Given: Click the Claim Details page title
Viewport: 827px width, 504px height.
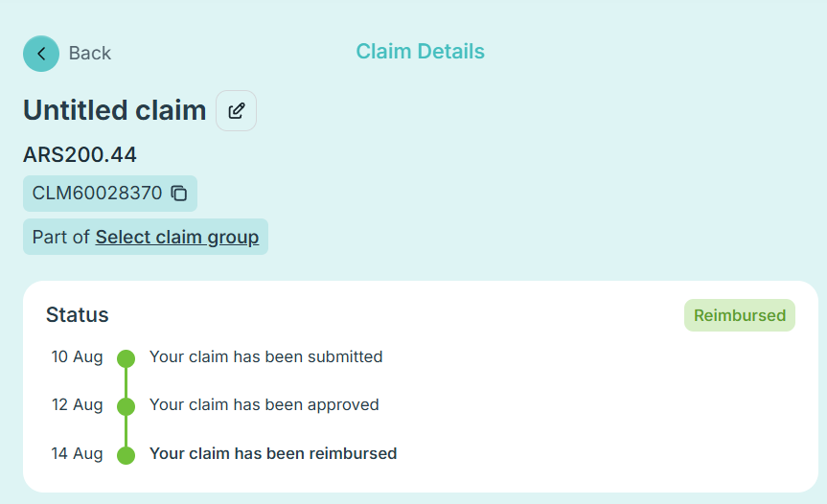Looking at the screenshot, I should click(420, 52).
